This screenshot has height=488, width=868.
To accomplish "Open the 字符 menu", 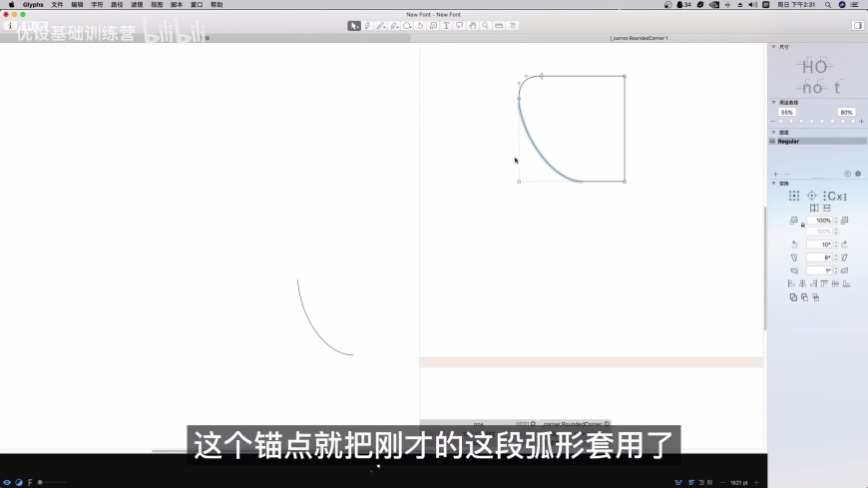I will click(97, 4).
